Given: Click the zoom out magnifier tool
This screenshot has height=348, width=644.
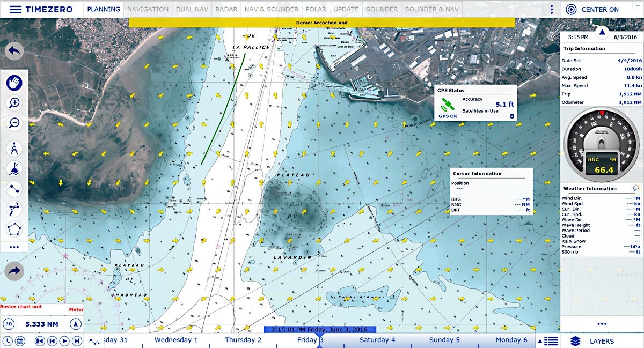Looking at the screenshot, I should 14,123.
